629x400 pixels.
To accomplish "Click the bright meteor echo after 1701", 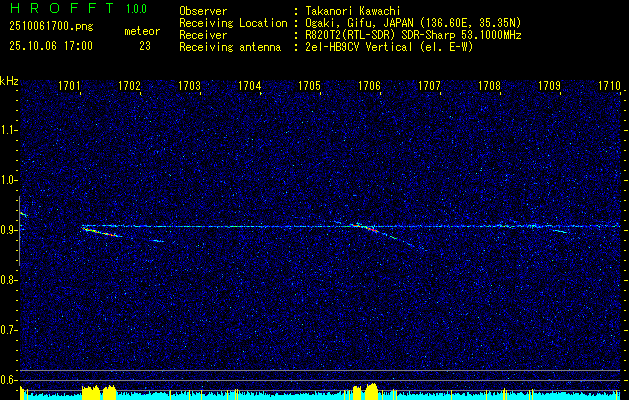I will pos(101,232).
